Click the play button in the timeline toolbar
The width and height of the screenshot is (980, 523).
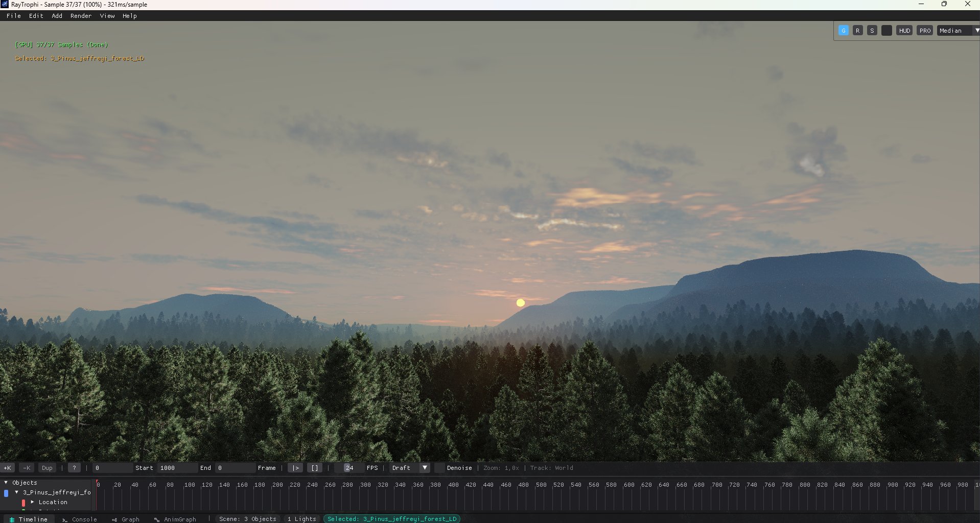click(295, 468)
